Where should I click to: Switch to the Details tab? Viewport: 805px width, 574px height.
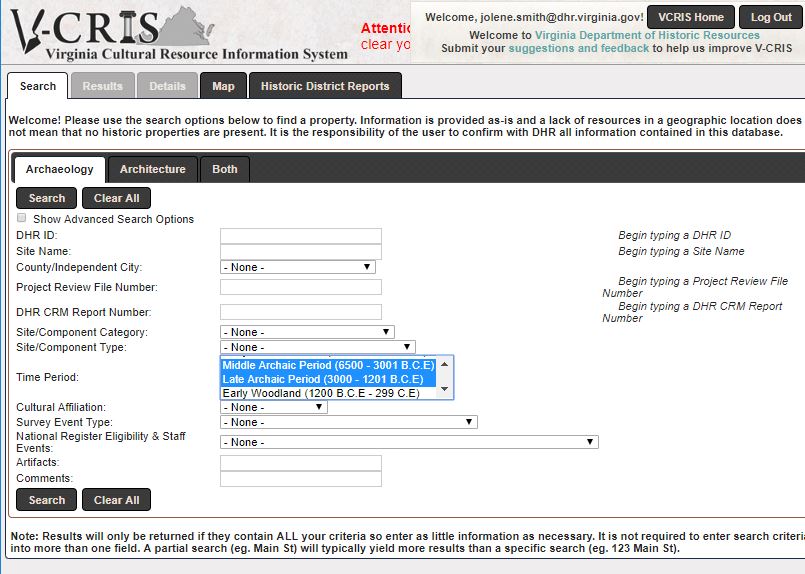point(167,86)
